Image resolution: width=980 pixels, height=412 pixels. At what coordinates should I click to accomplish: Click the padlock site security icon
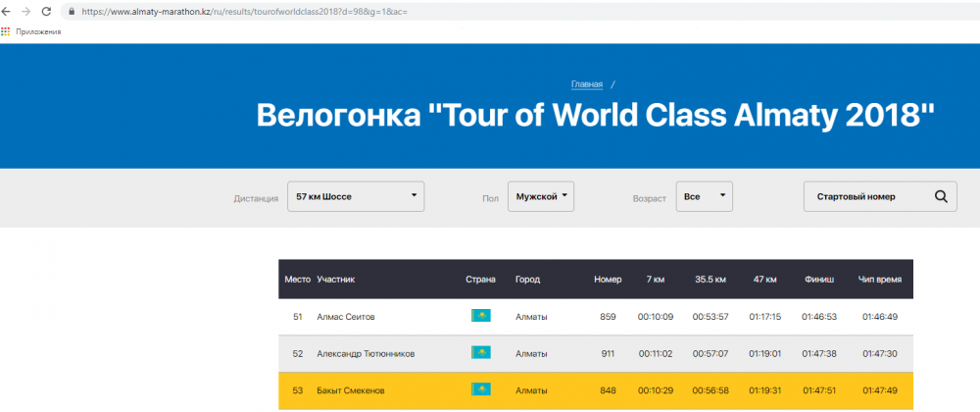click(x=71, y=12)
